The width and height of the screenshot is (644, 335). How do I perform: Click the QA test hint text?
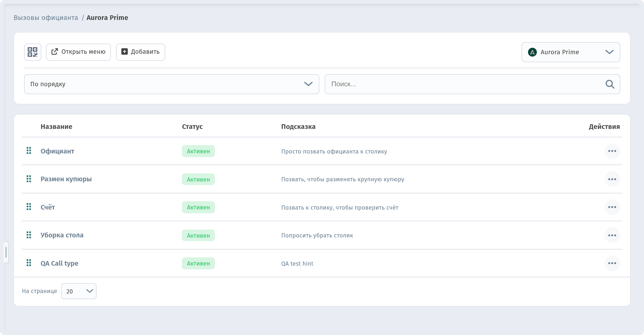point(297,264)
